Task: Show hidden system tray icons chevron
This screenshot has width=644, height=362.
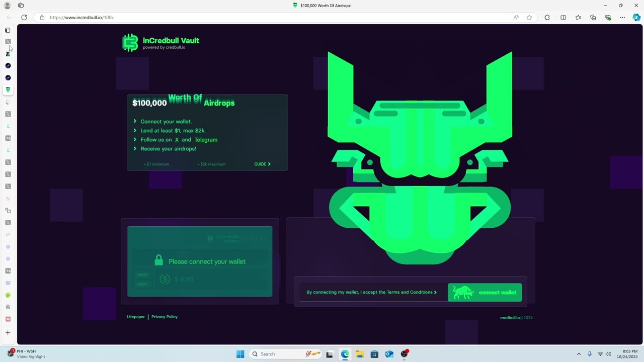Action: click(579, 354)
